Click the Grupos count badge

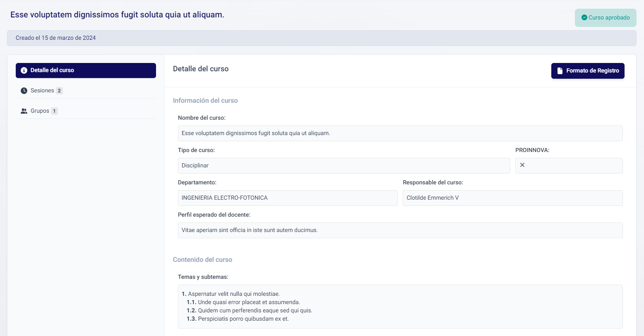click(x=54, y=111)
